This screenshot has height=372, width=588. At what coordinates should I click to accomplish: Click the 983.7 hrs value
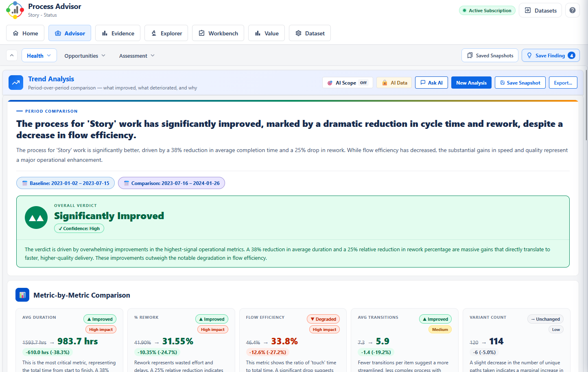click(78, 341)
